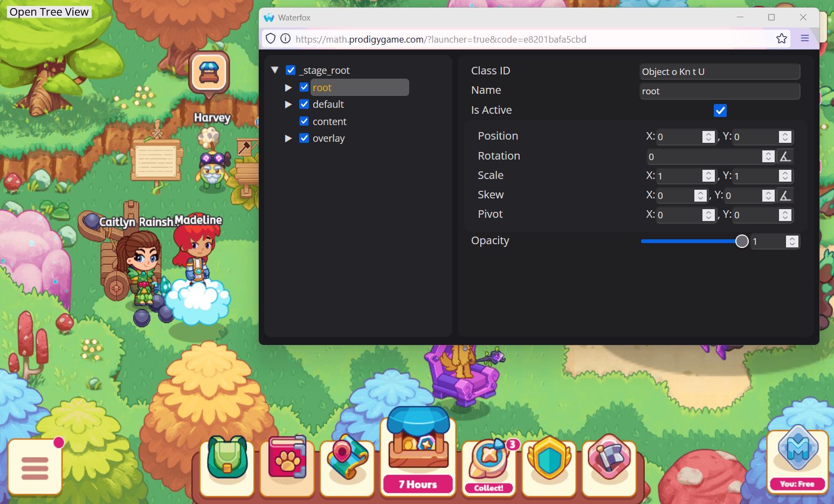Select the content item in the tree
This screenshot has width=834, height=504.
pyautogui.click(x=329, y=121)
